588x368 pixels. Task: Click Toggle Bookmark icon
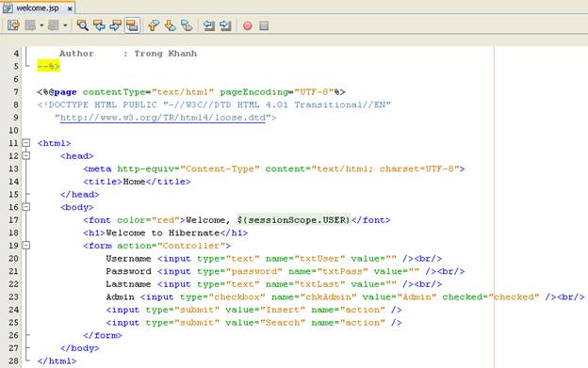[187, 25]
